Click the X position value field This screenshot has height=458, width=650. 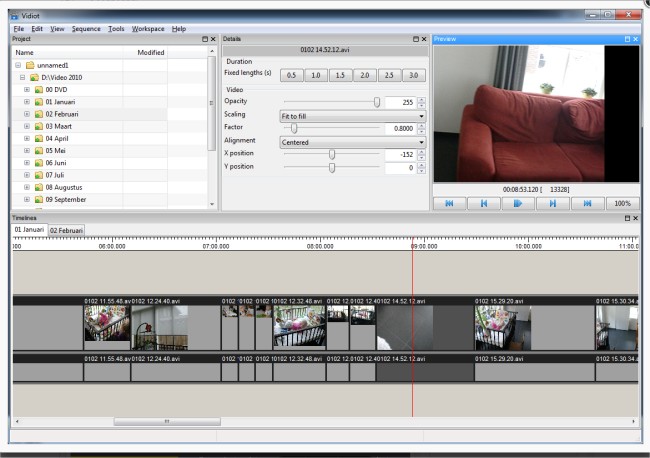pos(399,155)
